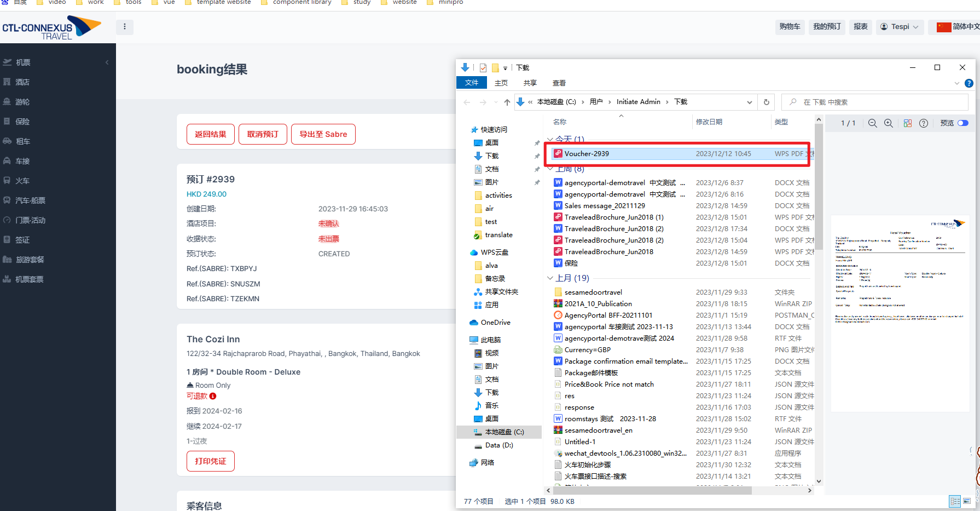980x511 pixels.
Task: Click the zoom out magnifier in preview pane
Action: [872, 123]
